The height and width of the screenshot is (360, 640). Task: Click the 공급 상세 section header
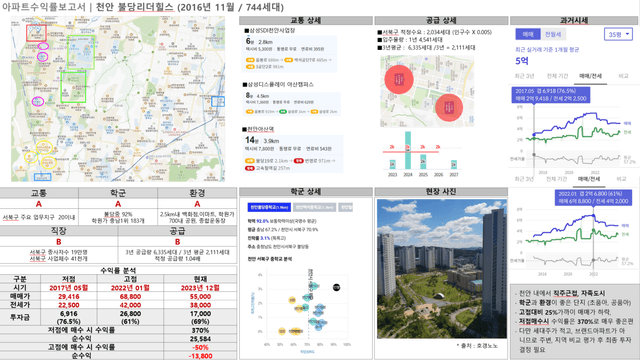point(441,20)
